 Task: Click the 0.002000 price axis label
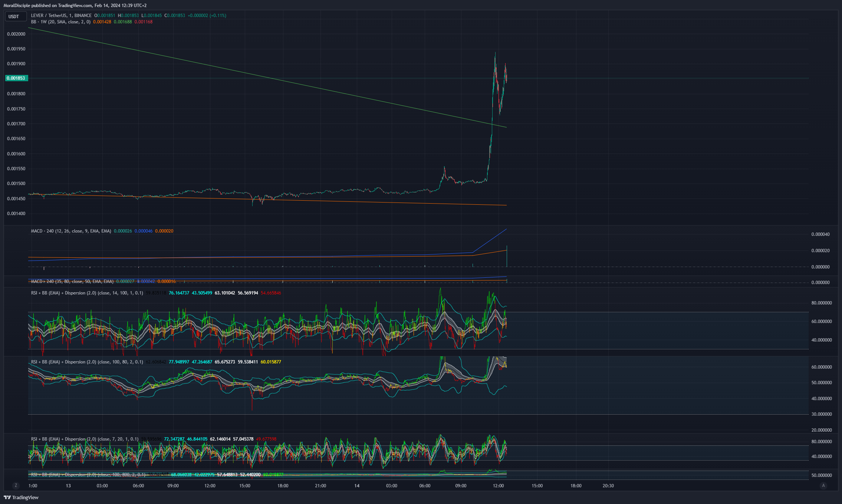click(16, 34)
